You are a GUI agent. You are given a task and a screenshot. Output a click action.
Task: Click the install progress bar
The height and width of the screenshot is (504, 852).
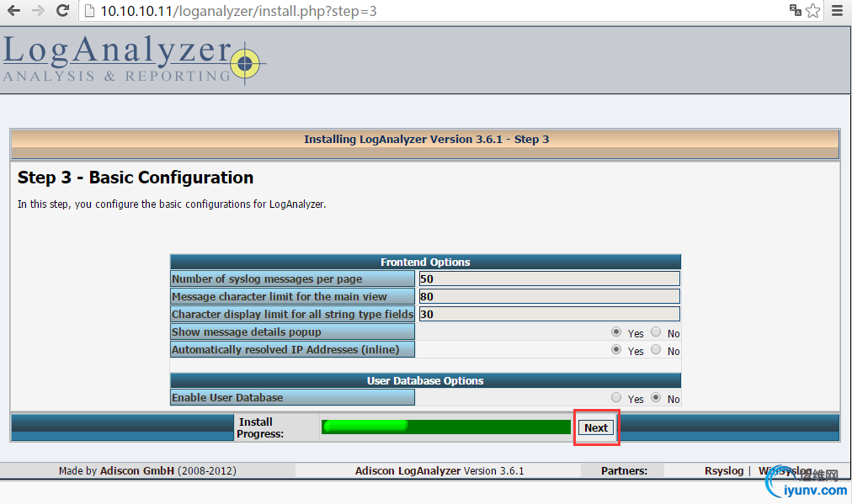click(445, 427)
